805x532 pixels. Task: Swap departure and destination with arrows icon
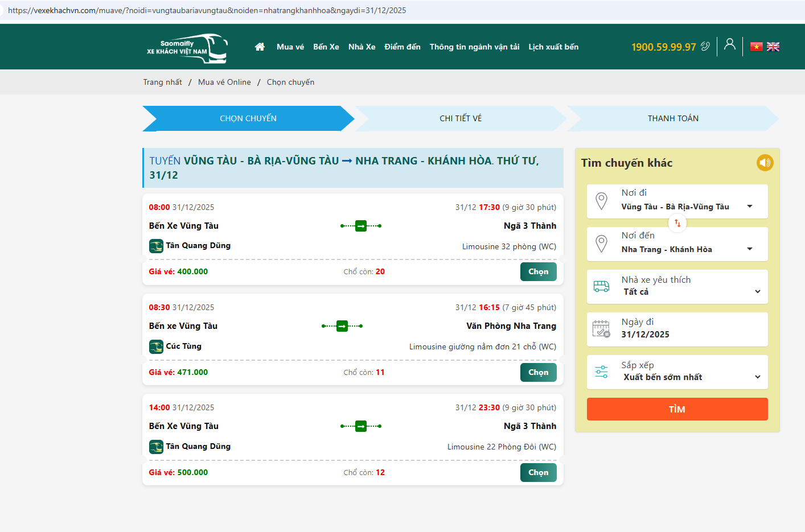point(677,223)
